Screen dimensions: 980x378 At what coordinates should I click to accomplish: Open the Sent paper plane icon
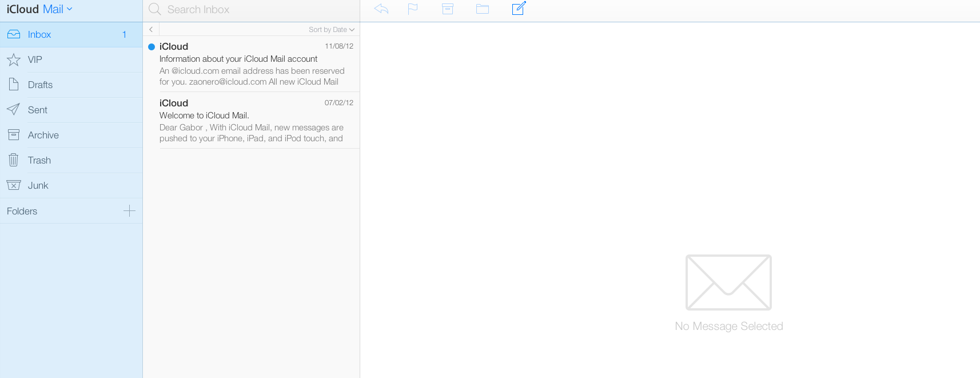tap(13, 109)
